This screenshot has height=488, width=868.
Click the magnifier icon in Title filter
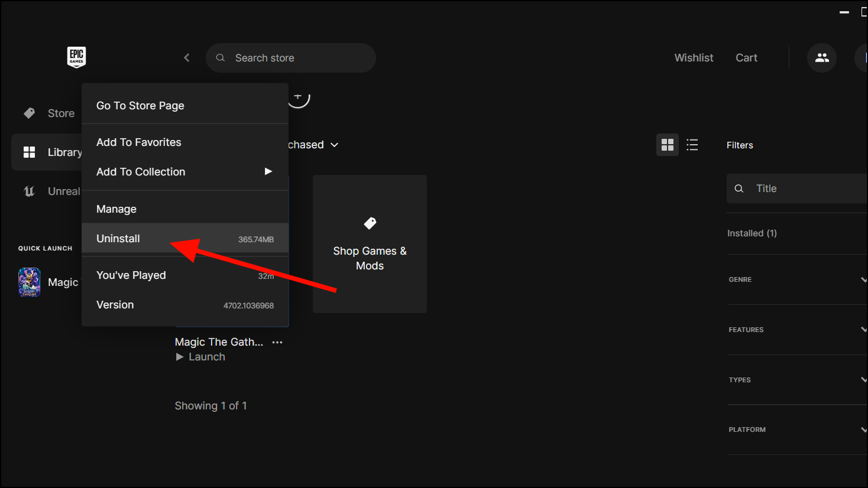[x=739, y=188]
